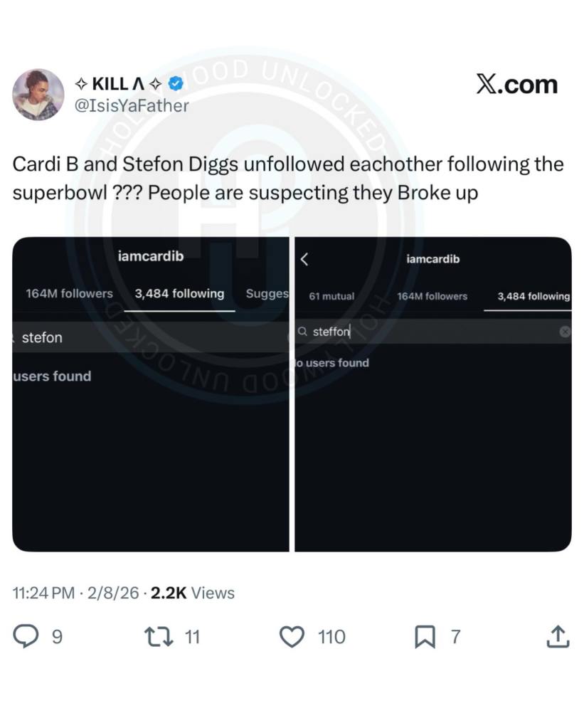Click the steffon search input field
The width and height of the screenshot is (584, 728).
433,332
